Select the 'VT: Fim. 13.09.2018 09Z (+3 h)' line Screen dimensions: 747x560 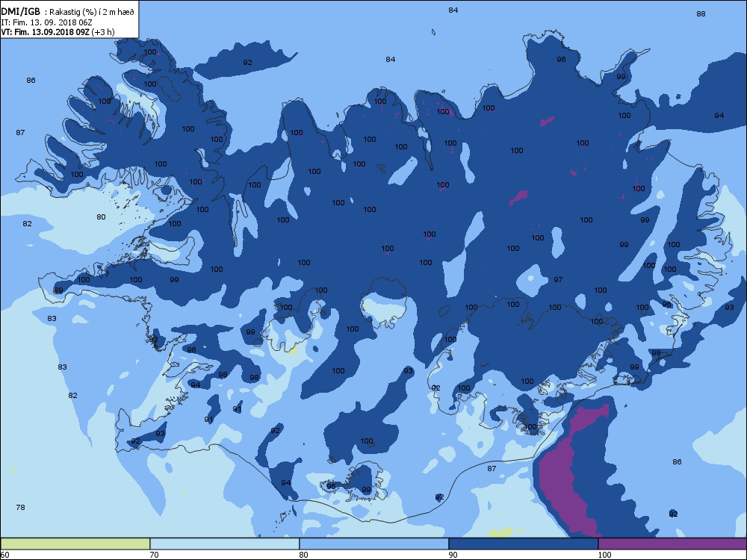click(58, 32)
